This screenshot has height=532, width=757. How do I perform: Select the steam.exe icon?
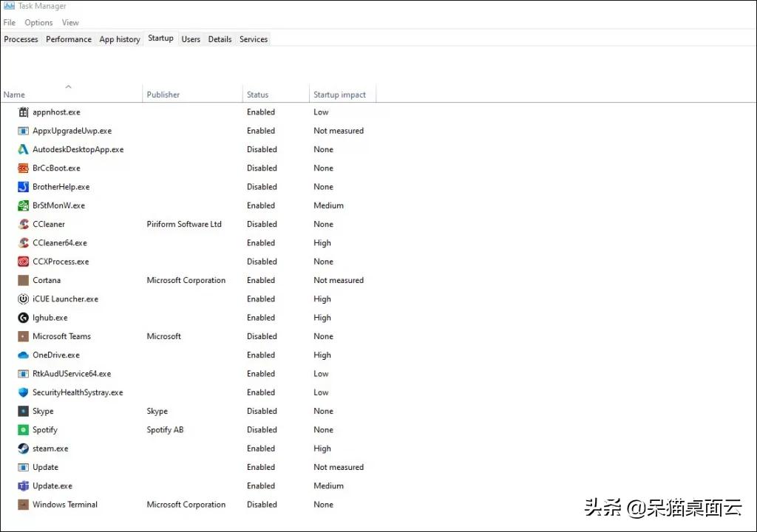pos(23,449)
